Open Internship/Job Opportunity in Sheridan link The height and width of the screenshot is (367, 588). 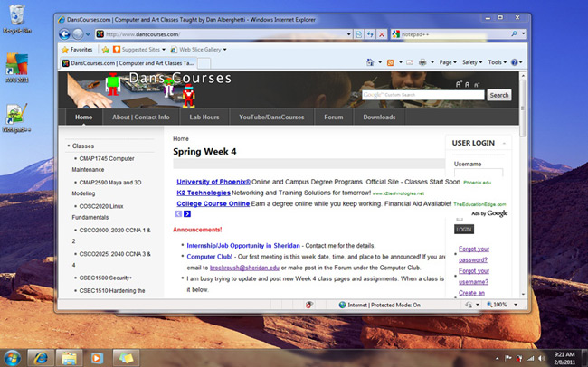tap(243, 246)
